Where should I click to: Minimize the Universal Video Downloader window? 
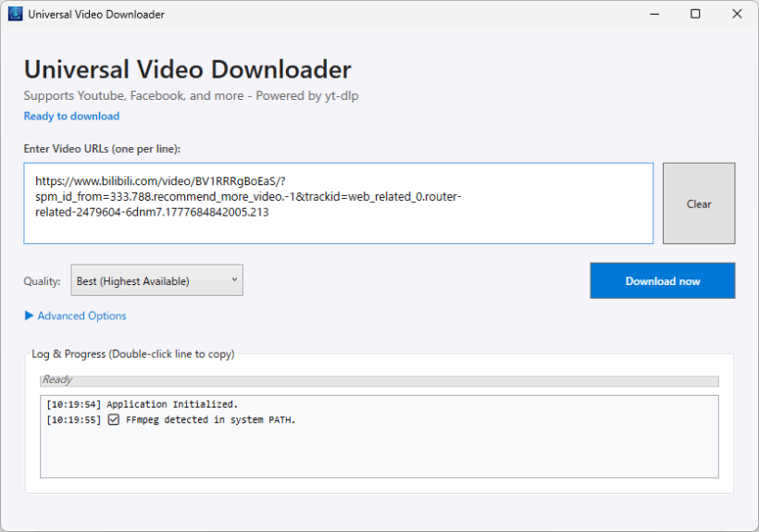click(x=654, y=14)
